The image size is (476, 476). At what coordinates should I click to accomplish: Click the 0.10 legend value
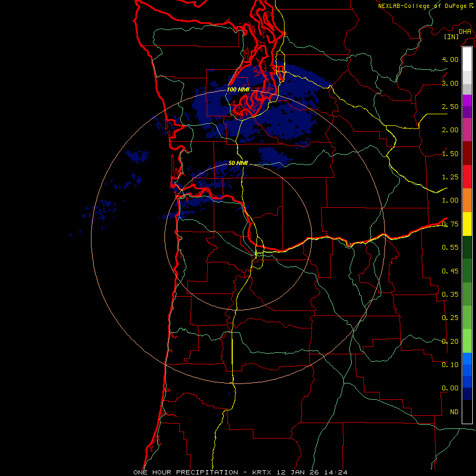coord(450,365)
